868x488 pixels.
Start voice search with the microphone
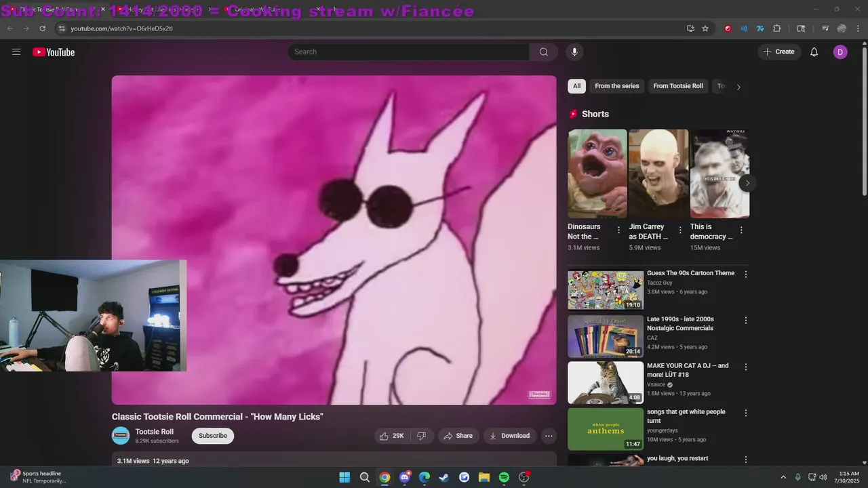click(x=574, y=52)
